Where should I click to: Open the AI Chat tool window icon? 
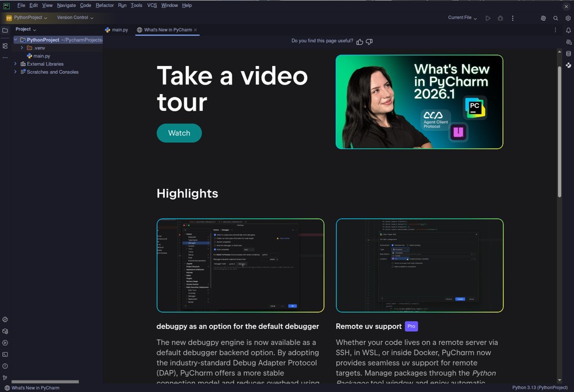pyautogui.click(x=568, y=42)
